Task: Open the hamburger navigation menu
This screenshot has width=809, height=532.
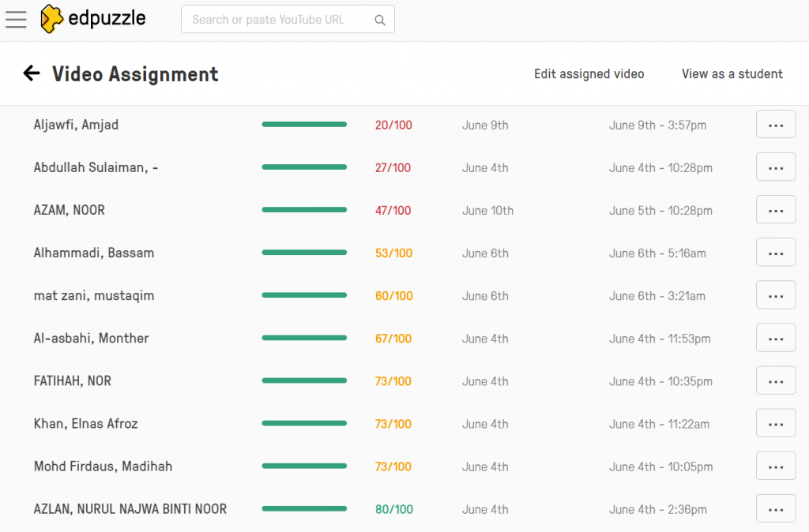Action: coord(16,19)
